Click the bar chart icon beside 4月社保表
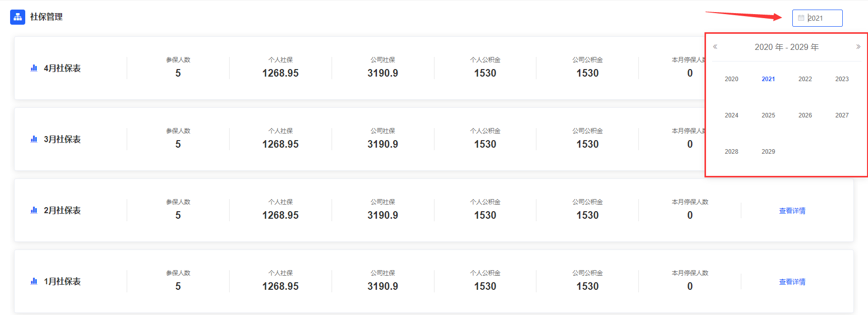The image size is (868, 315). click(x=34, y=68)
